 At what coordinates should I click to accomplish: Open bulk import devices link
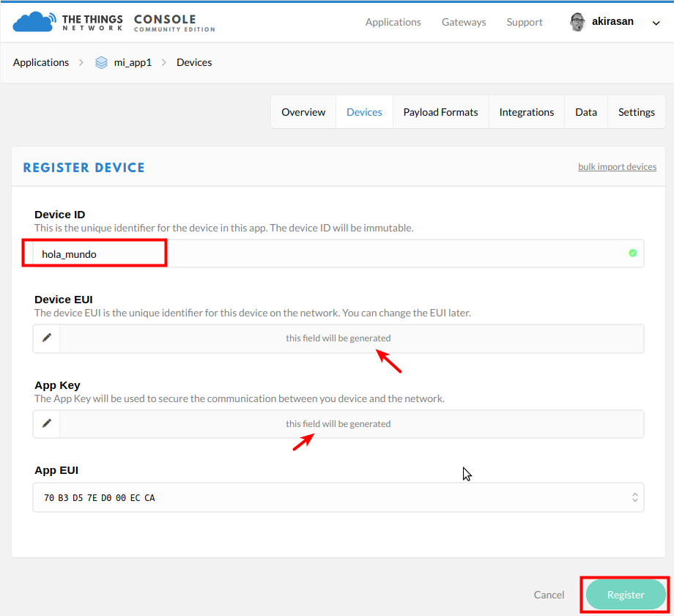[618, 167]
